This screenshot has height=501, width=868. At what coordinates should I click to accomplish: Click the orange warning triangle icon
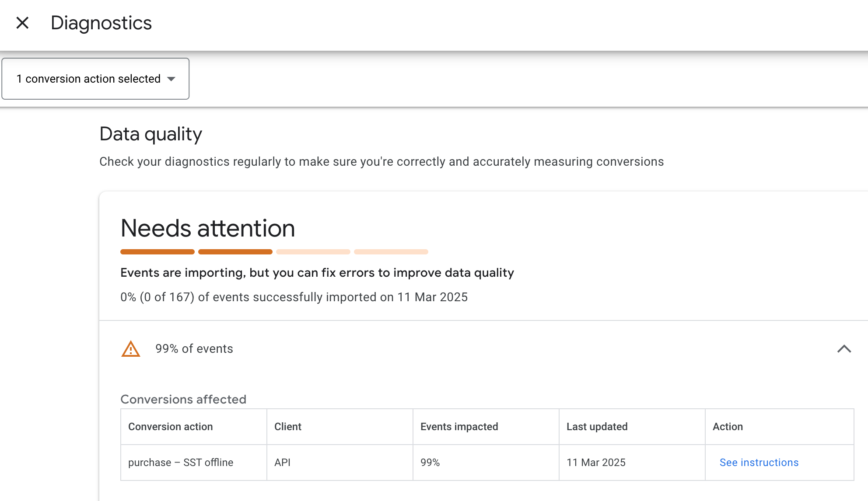[131, 349]
